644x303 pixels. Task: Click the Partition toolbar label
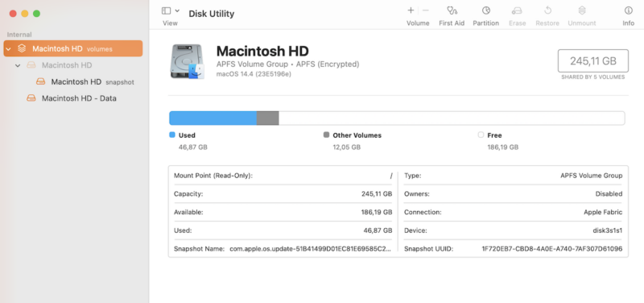click(x=486, y=23)
